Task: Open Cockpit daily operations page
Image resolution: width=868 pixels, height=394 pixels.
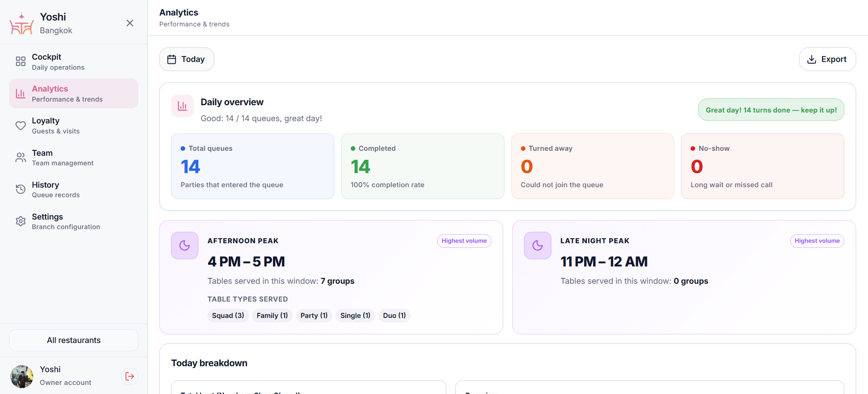Action: tap(74, 61)
